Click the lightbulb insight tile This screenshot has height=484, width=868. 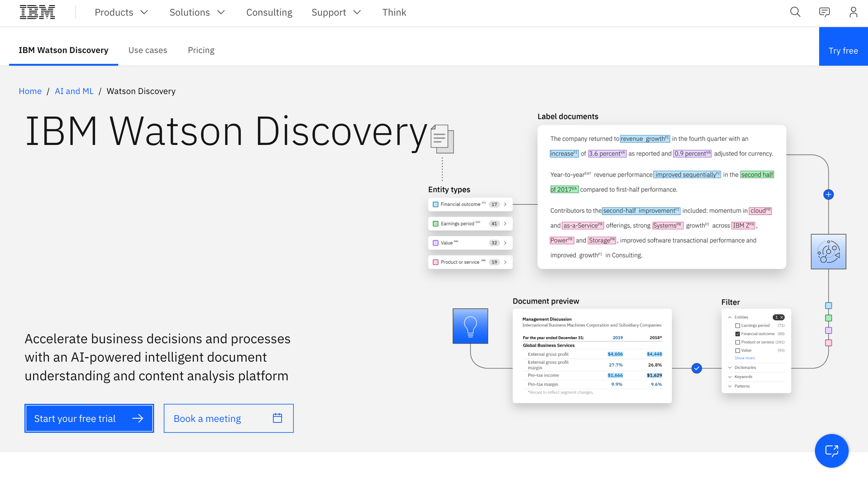470,326
